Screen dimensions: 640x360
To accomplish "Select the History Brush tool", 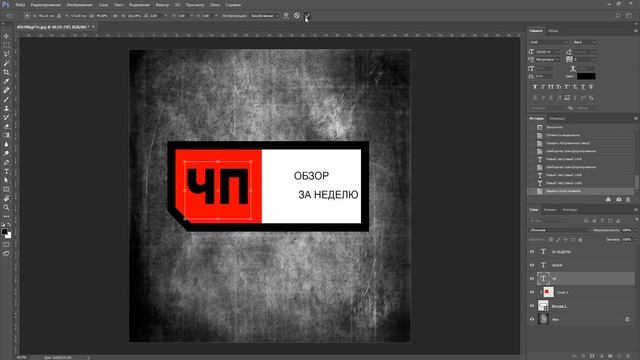I will (x=6, y=117).
